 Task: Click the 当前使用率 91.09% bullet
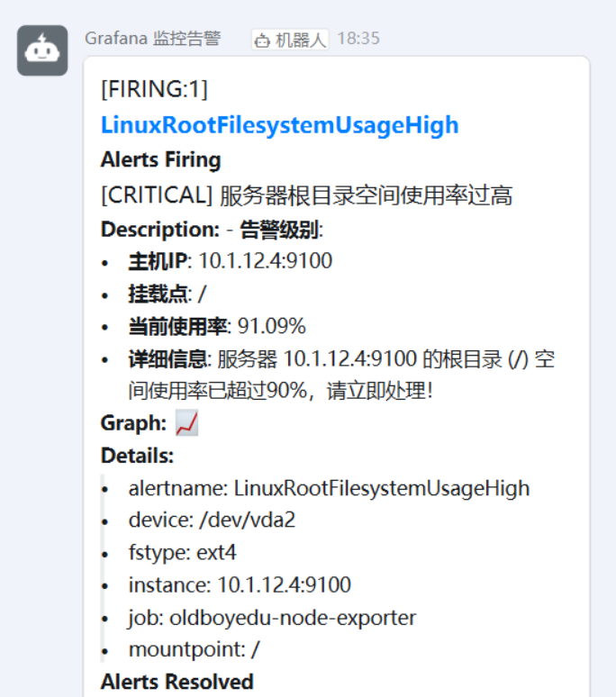[x=217, y=326]
